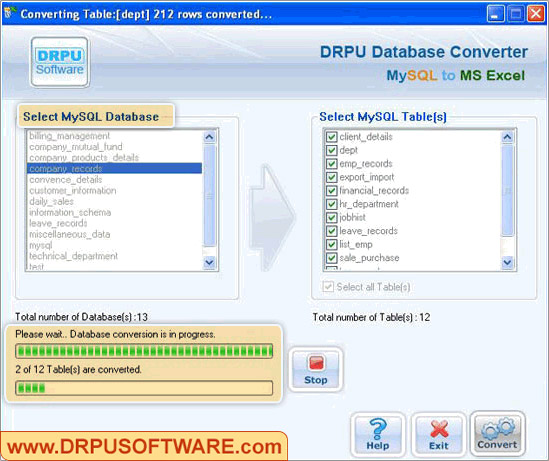Toggle the export_import table checkbox
This screenshot has height=461, width=549.
(332, 177)
